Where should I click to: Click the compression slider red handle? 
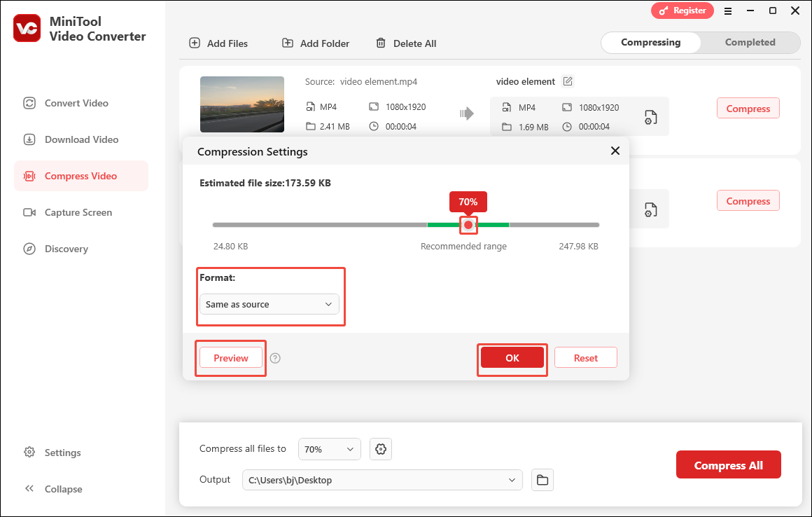point(468,225)
